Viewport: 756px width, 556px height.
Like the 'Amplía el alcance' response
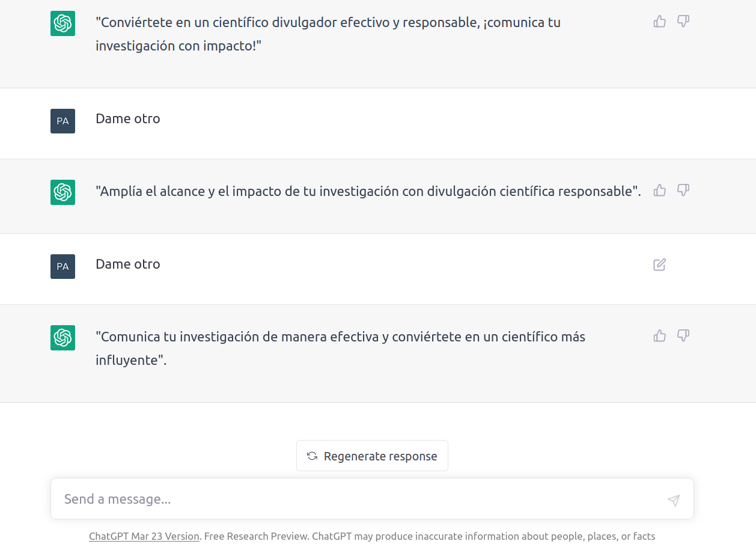tap(659, 191)
